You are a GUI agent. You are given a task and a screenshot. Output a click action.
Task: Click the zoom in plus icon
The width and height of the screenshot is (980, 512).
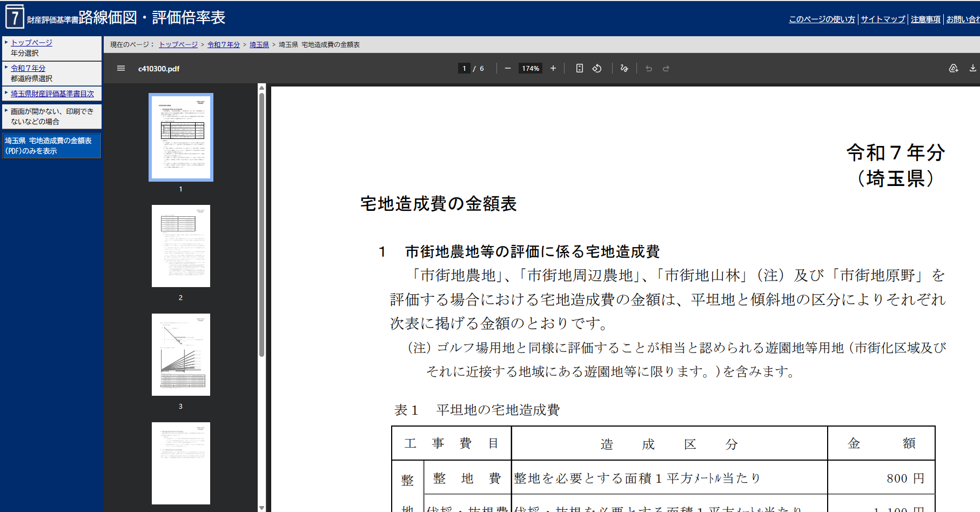[x=553, y=69]
